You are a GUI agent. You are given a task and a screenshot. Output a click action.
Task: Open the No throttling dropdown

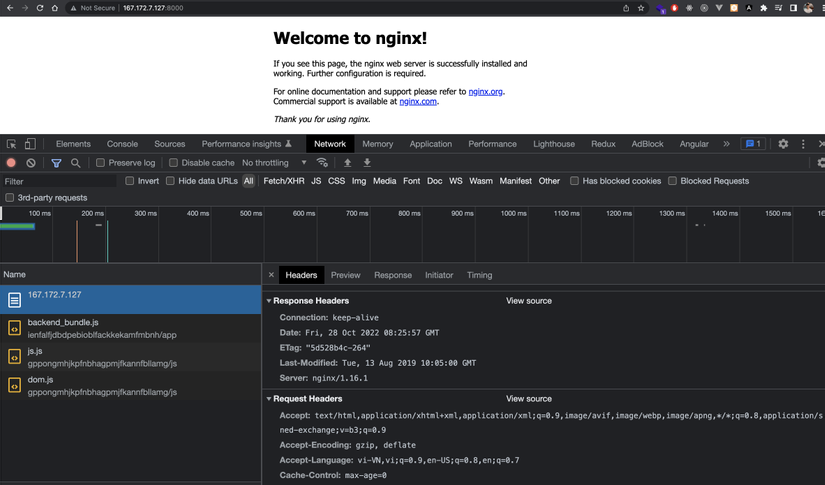274,162
